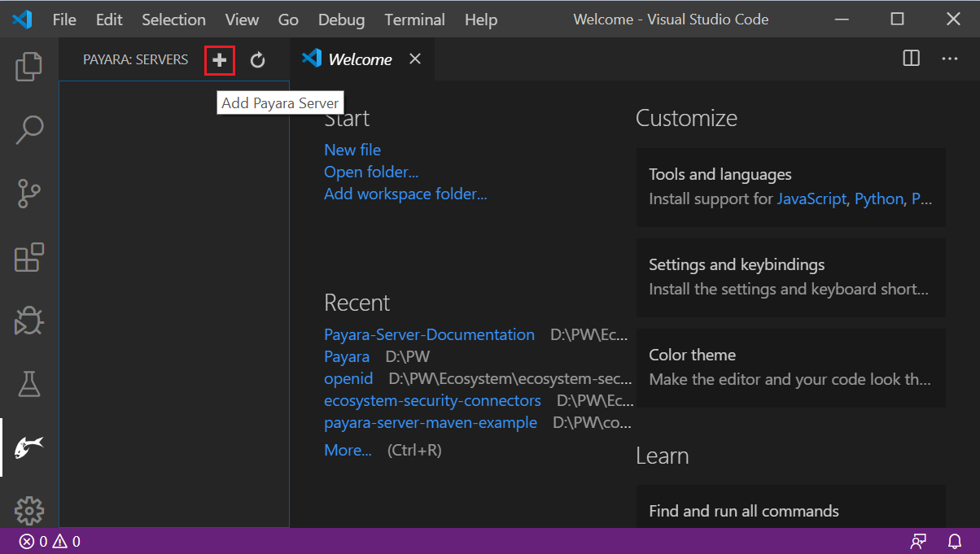Image resolution: width=980 pixels, height=554 pixels.
Task: Click the VS Code logo in title bar
Action: [22, 19]
